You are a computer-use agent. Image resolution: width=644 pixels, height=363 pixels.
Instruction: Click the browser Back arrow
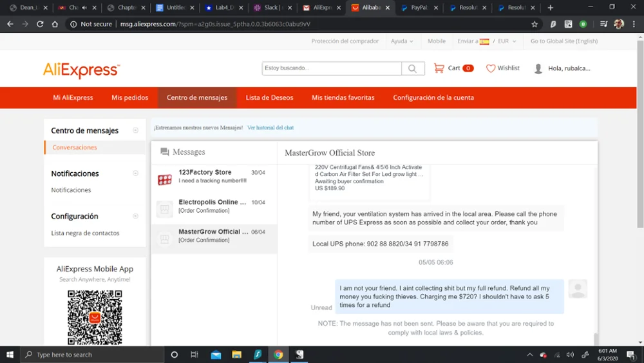[x=10, y=25]
